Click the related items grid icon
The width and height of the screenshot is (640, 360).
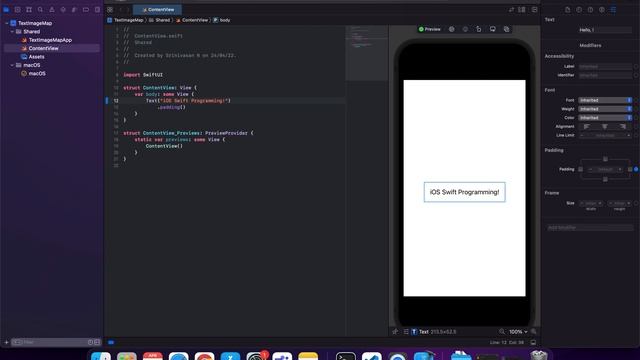pyautogui.click(x=110, y=9)
